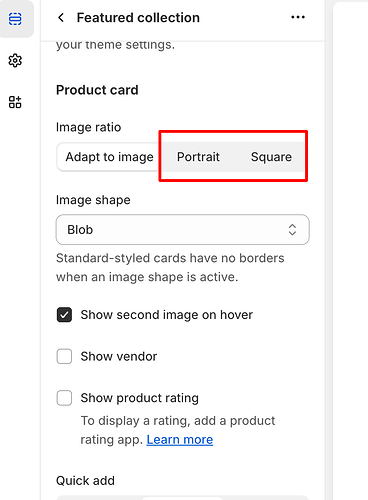Go back using the left chevron

pos(61,18)
